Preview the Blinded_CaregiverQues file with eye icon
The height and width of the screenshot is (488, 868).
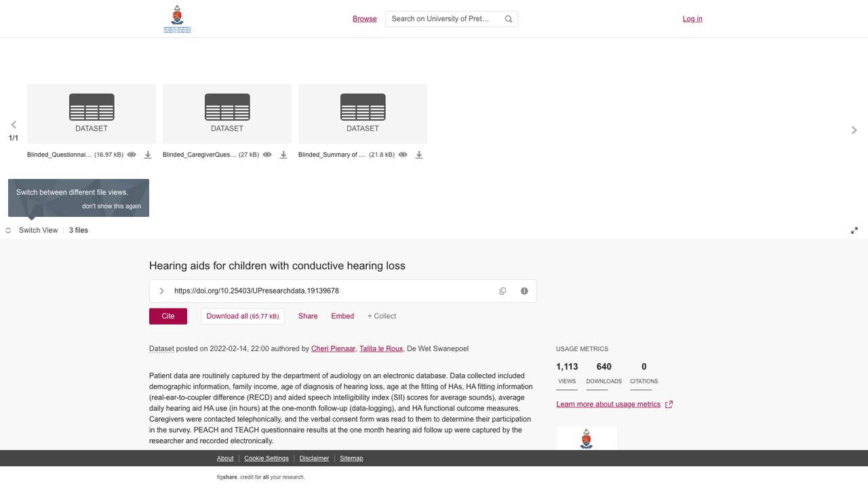click(267, 155)
